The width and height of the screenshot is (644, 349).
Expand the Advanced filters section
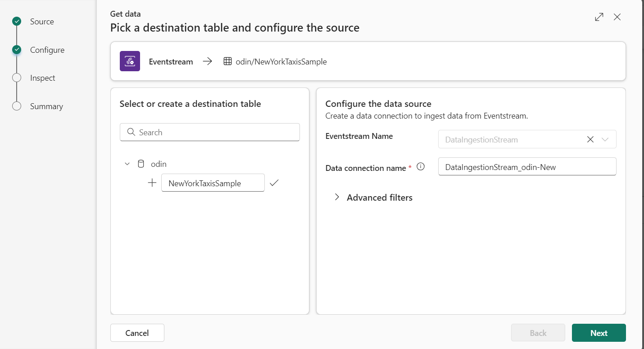click(x=337, y=197)
